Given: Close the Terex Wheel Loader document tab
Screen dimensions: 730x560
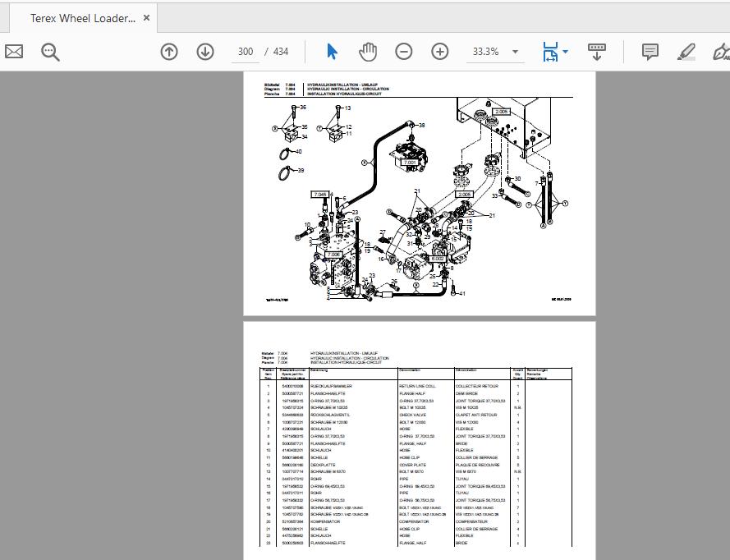Looking at the screenshot, I should 146,16.
